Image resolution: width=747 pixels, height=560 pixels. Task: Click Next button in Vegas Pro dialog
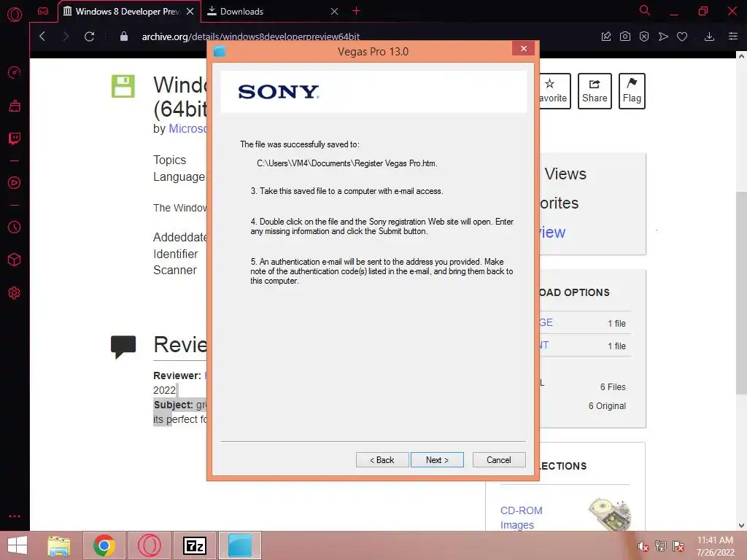point(437,460)
